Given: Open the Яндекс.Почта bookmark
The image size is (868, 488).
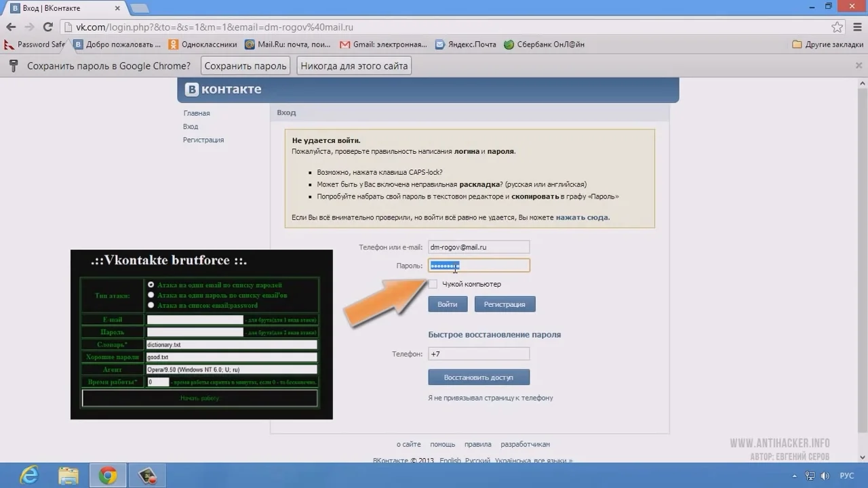Looking at the screenshot, I should (x=466, y=45).
